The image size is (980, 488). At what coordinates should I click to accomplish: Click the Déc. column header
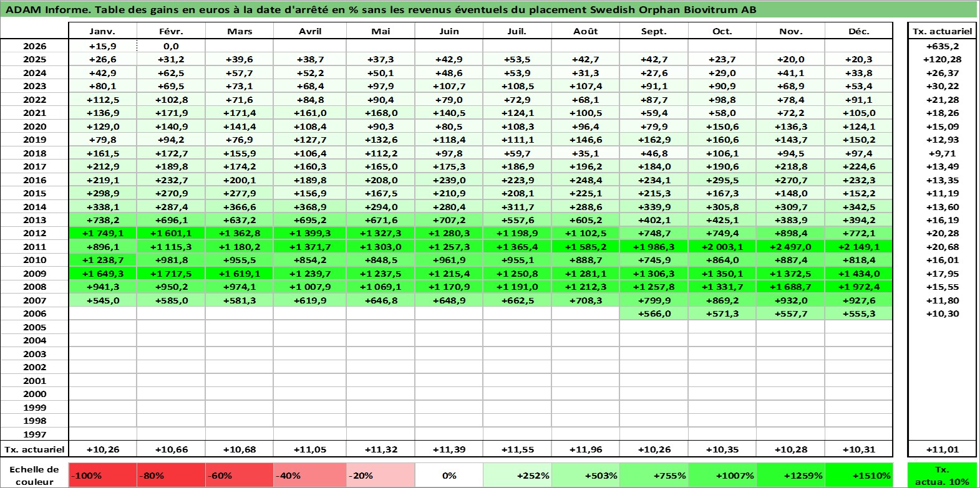(x=858, y=31)
